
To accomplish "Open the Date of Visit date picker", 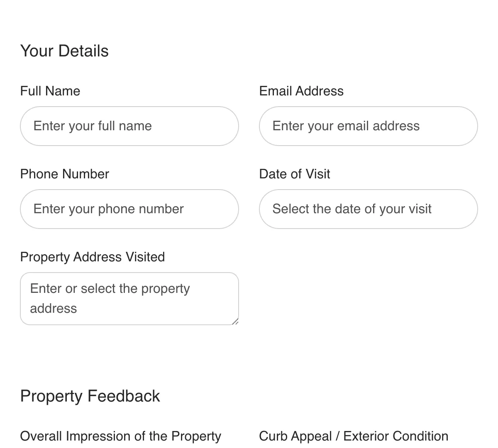I will (x=368, y=209).
